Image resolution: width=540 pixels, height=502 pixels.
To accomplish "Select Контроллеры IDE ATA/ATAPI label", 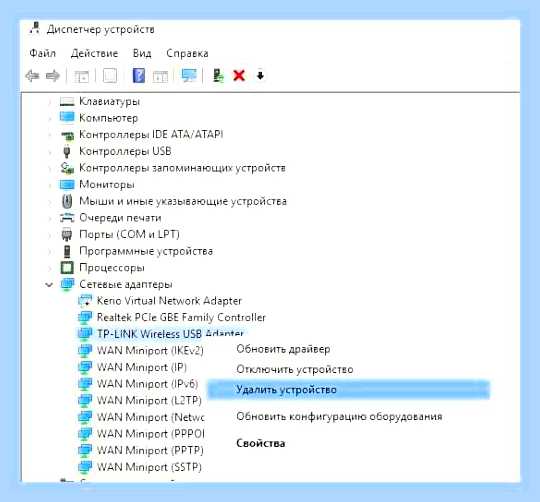I will (x=151, y=134).
